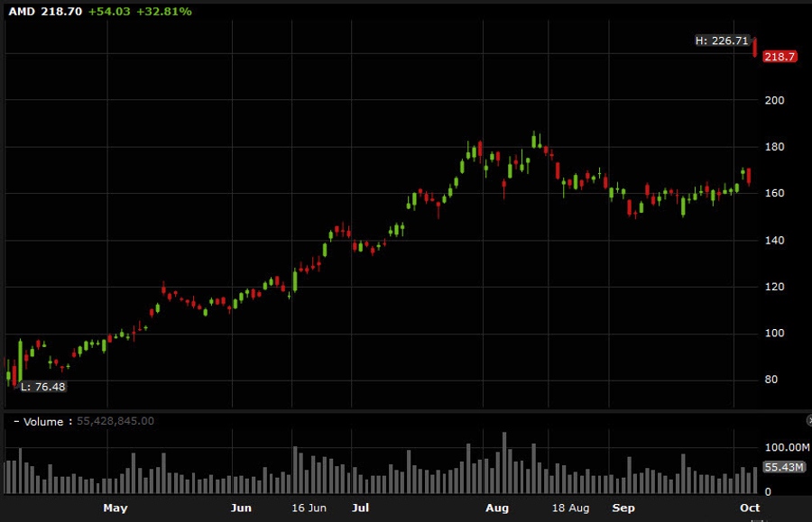Image resolution: width=812 pixels, height=522 pixels.
Task: Select the Oct label on the time axis
Action: (x=750, y=508)
